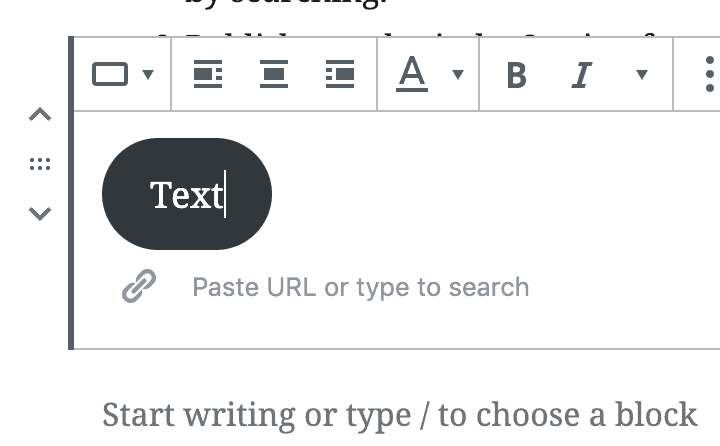Focus the Paste URL or type to search field
This screenshot has height=446, width=720.
click(360, 288)
